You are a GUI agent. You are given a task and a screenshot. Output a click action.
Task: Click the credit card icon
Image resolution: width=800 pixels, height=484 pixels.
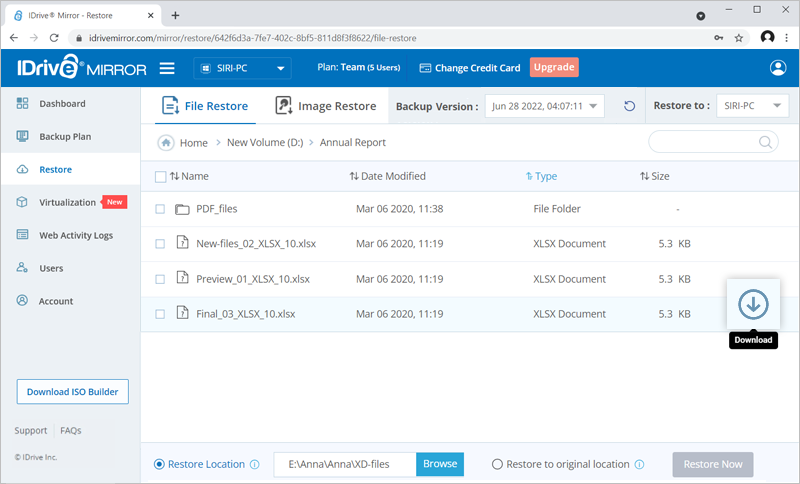point(425,68)
